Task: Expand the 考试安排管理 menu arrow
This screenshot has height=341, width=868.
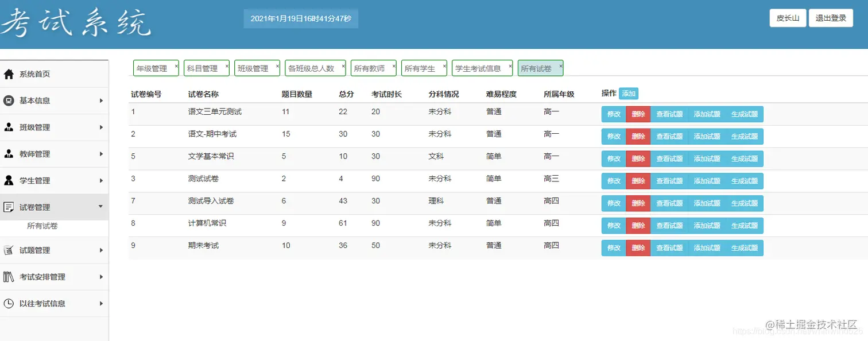Action: click(x=101, y=277)
